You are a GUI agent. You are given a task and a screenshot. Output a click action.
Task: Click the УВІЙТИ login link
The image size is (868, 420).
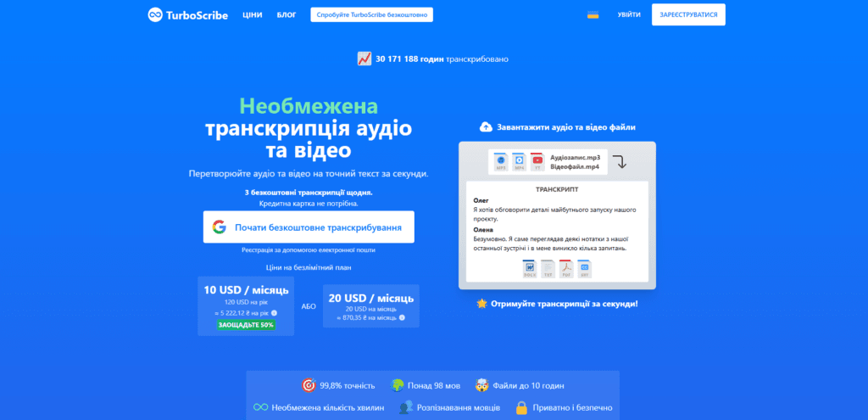629,14
